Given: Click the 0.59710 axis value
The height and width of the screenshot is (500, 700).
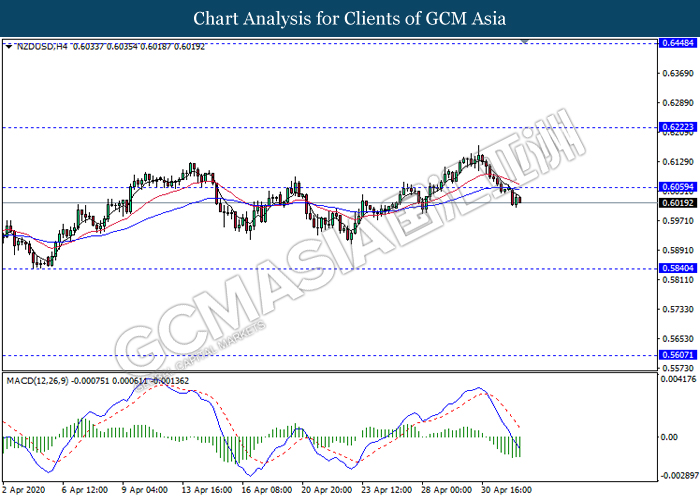Looking at the screenshot, I should (x=678, y=221).
